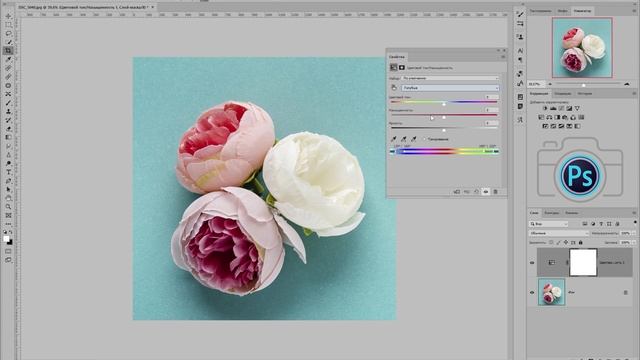Clip adjustment to layer button in Properties
640x360 pixels.
point(456,191)
